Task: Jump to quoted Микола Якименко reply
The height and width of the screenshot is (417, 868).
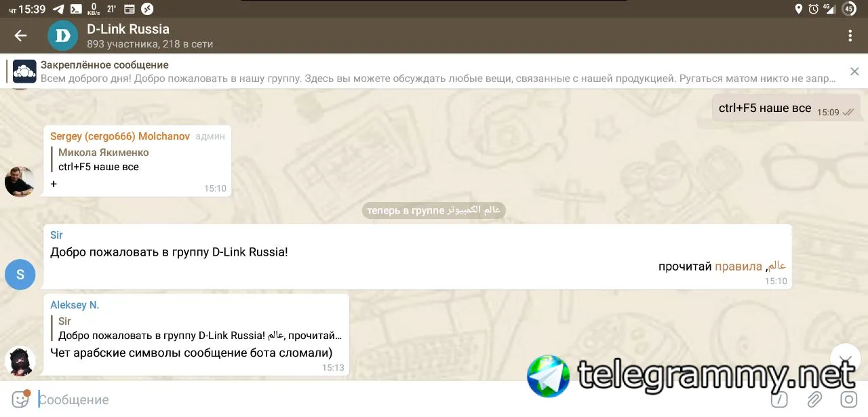Action: click(103, 159)
